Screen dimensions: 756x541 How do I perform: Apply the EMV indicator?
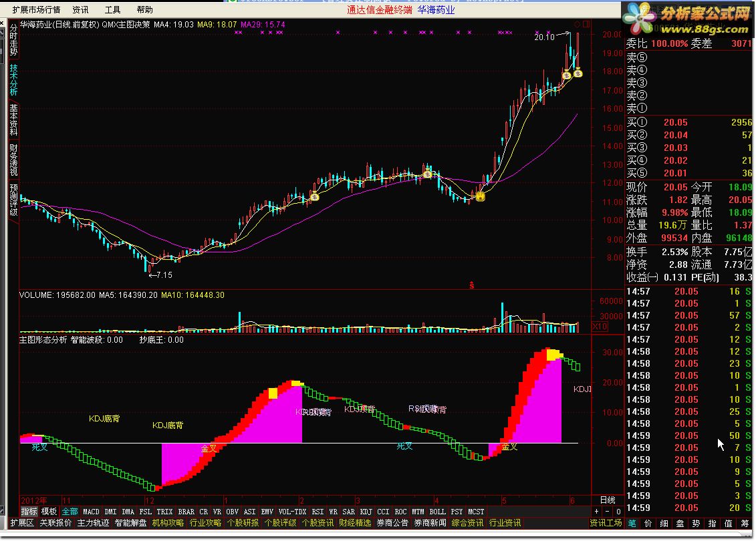(267, 512)
